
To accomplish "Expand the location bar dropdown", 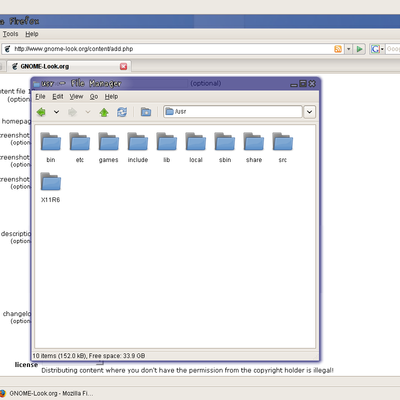I will [x=309, y=112].
